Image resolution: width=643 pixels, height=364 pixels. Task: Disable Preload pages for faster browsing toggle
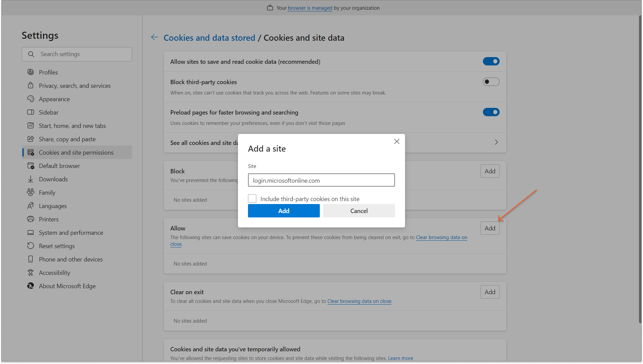click(x=491, y=112)
